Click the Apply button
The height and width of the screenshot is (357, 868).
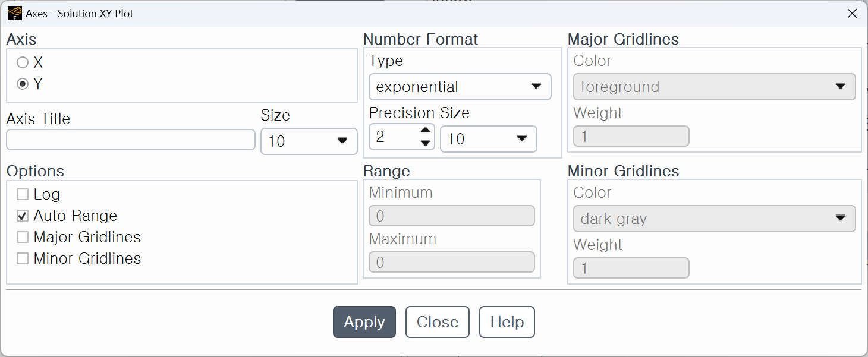pos(364,322)
